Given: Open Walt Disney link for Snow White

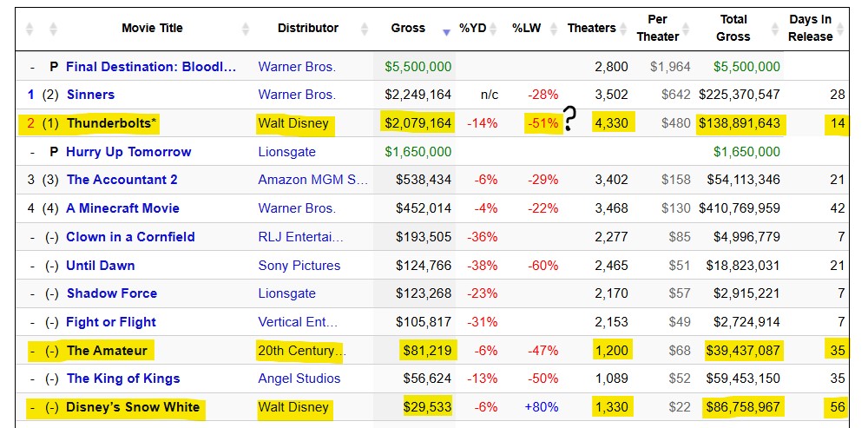Looking at the screenshot, I should (293, 407).
